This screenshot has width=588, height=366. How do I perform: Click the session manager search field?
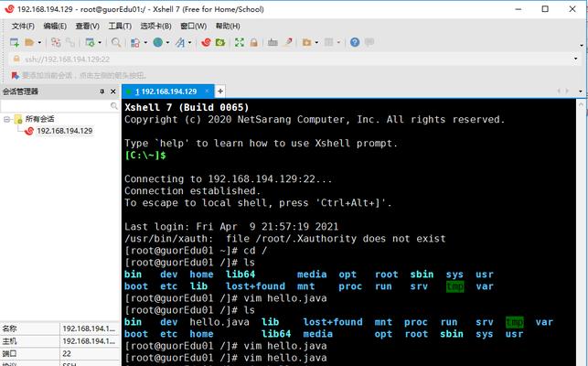[x=55, y=106]
